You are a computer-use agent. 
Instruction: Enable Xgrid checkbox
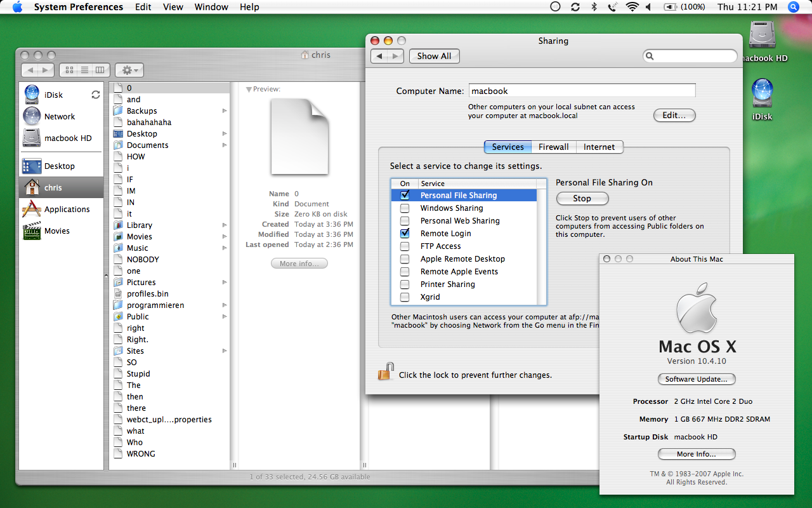click(x=405, y=297)
